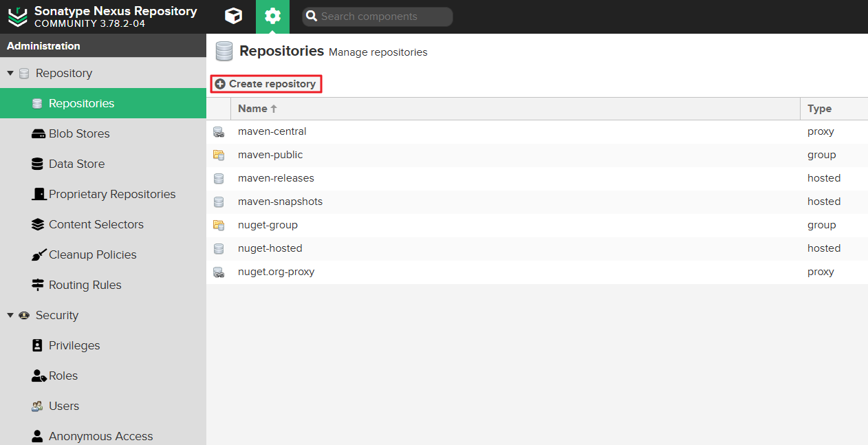Click into the Search components field

378,17
